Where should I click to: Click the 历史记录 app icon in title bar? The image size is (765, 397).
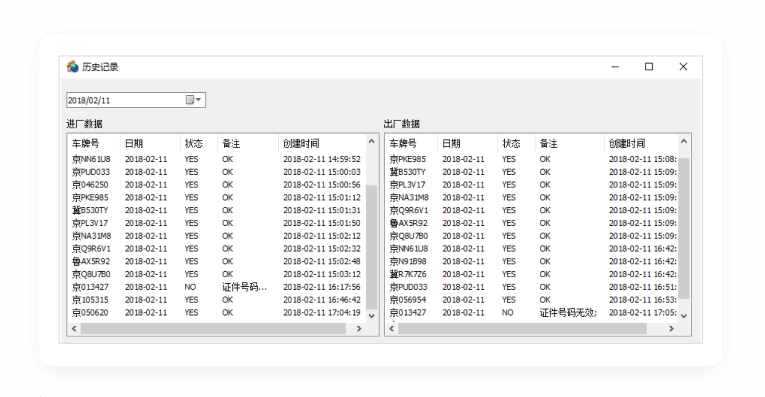pyautogui.click(x=73, y=67)
